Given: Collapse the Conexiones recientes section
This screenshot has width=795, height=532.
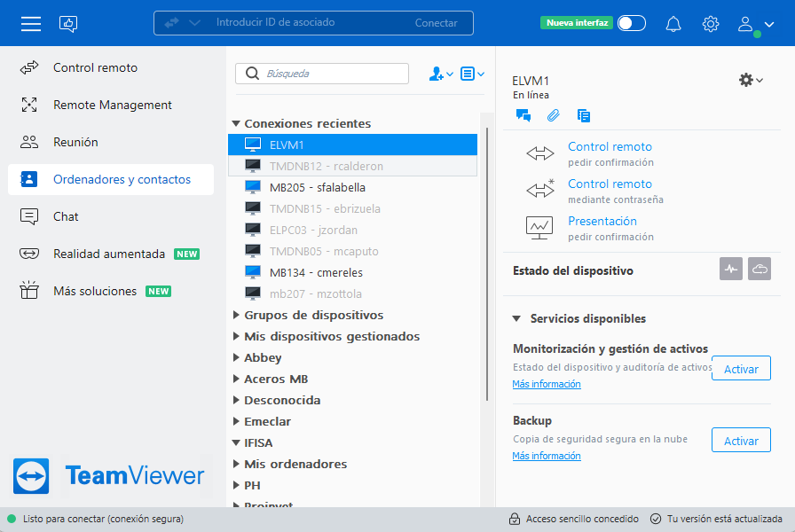Looking at the screenshot, I should pos(235,123).
